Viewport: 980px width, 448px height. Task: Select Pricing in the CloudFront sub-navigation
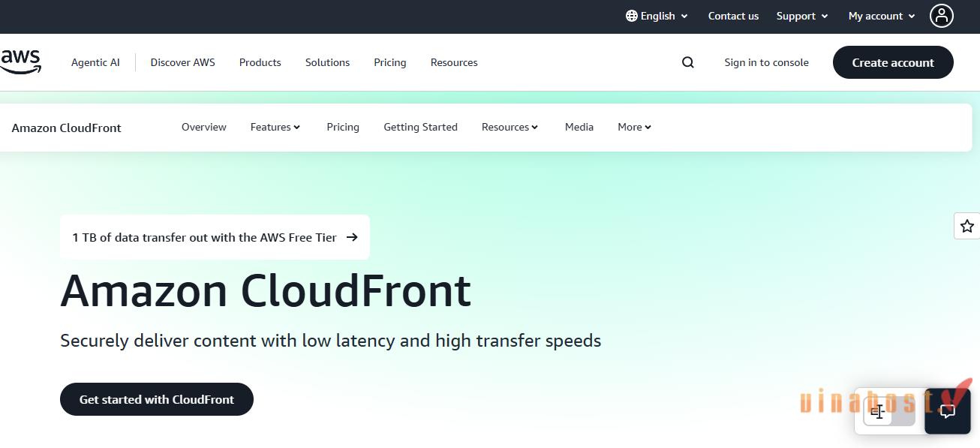(x=343, y=128)
